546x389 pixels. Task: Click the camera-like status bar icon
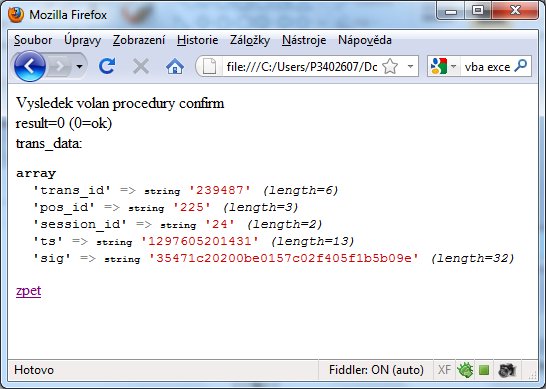coord(507,370)
